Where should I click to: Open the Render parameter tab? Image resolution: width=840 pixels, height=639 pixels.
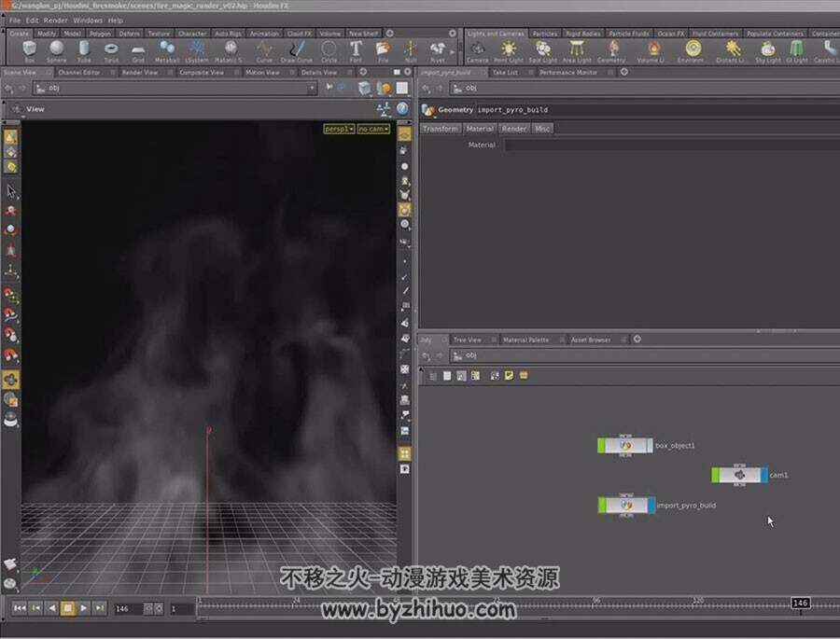(513, 129)
